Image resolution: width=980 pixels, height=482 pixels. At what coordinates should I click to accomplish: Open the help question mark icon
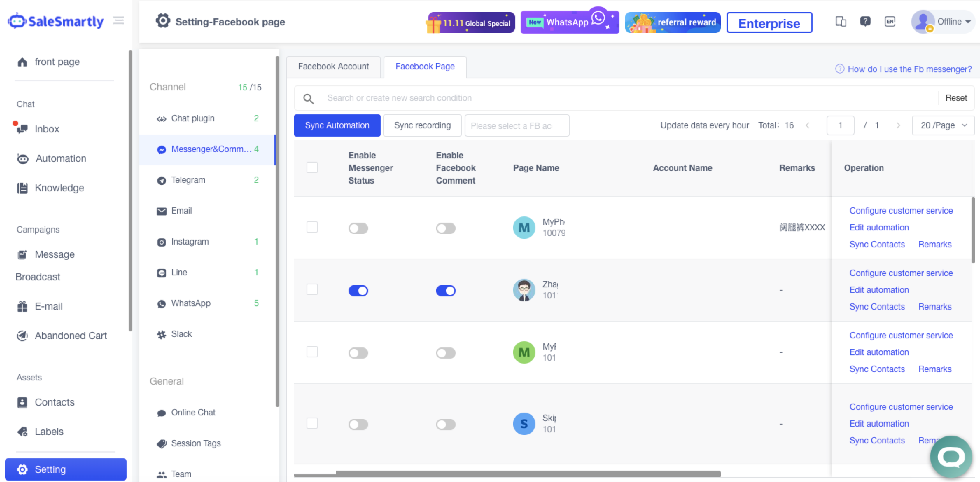(865, 21)
